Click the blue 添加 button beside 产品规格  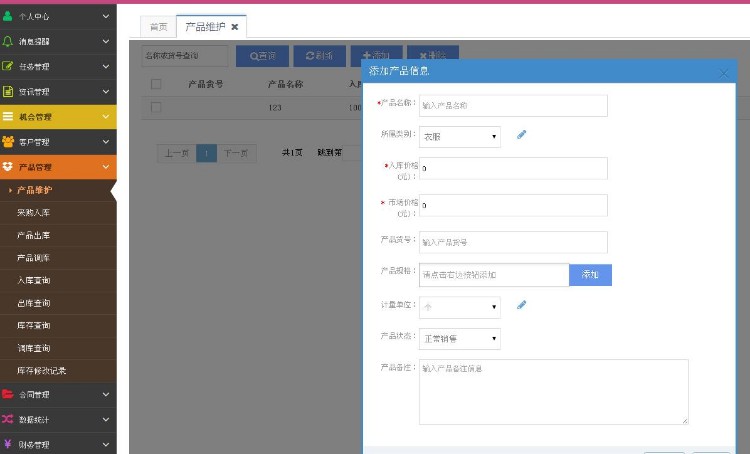click(590, 275)
